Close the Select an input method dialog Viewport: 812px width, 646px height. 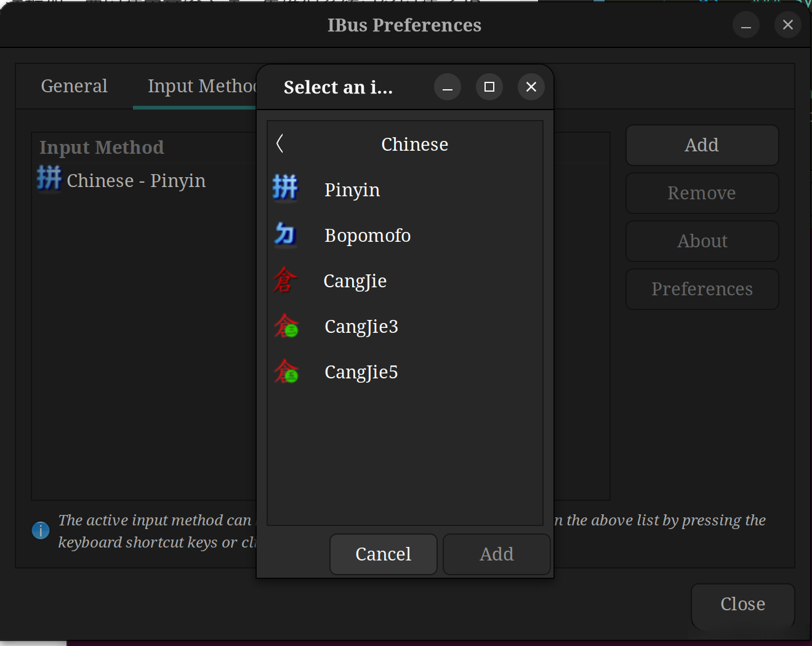[531, 87]
